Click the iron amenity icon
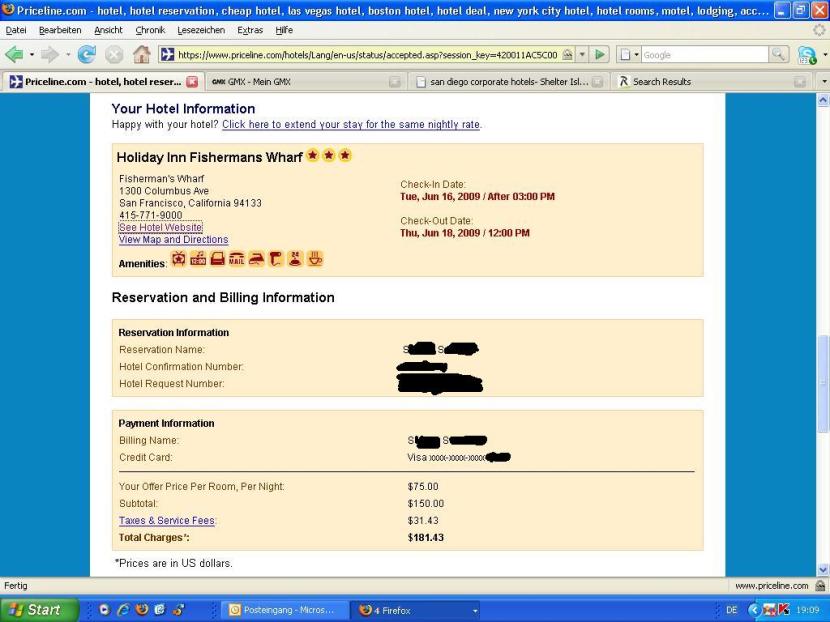830x622 pixels. click(256, 260)
